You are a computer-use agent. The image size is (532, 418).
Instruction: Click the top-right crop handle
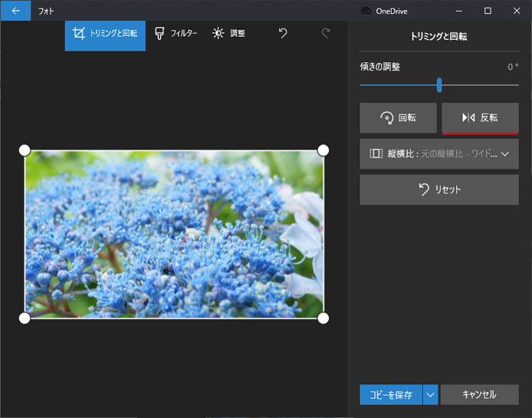pyautogui.click(x=323, y=150)
